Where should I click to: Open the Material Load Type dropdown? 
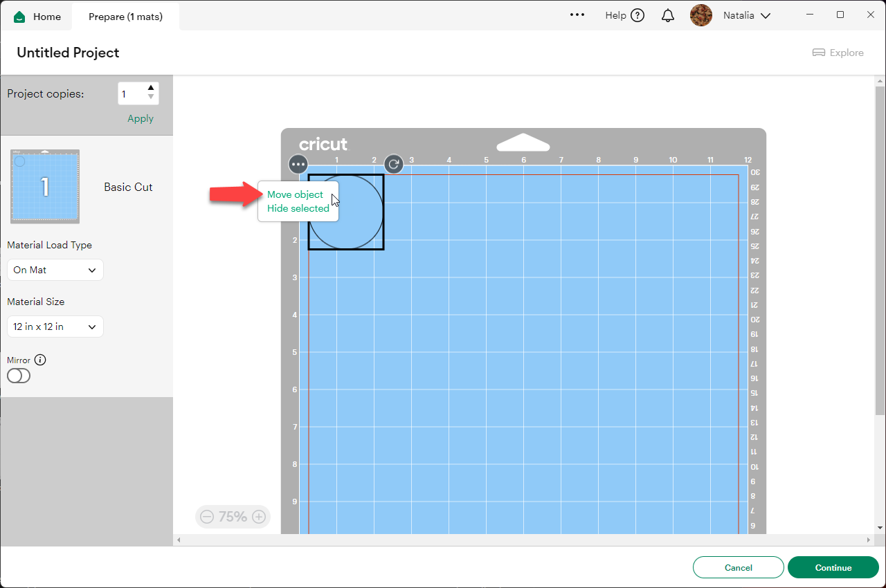pos(55,270)
